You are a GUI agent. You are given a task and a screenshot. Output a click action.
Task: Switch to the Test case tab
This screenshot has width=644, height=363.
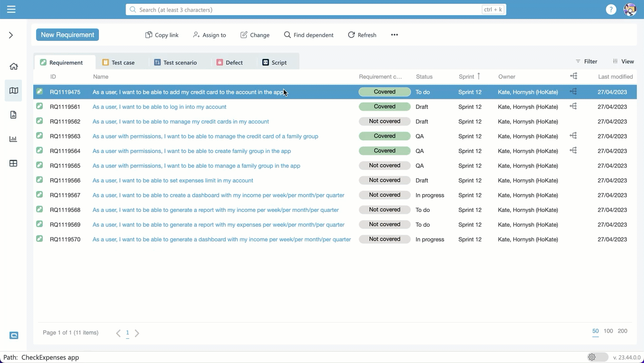[x=118, y=62]
